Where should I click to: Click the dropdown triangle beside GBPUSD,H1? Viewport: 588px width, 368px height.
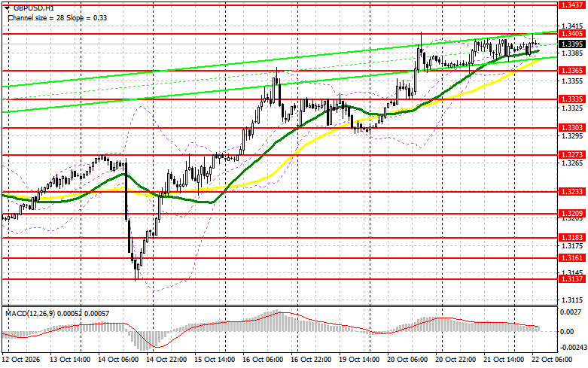[x=8, y=8]
